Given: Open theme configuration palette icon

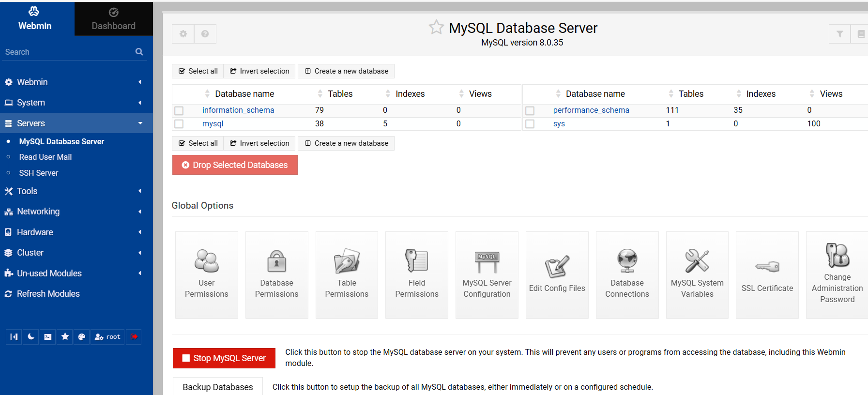Looking at the screenshot, I should click(x=82, y=337).
